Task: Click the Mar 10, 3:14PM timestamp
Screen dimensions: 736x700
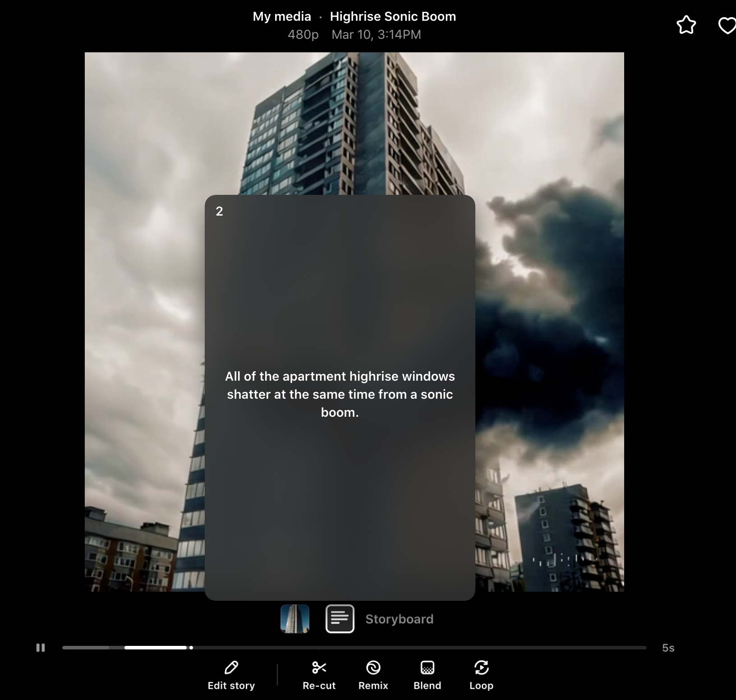Action: [x=376, y=35]
